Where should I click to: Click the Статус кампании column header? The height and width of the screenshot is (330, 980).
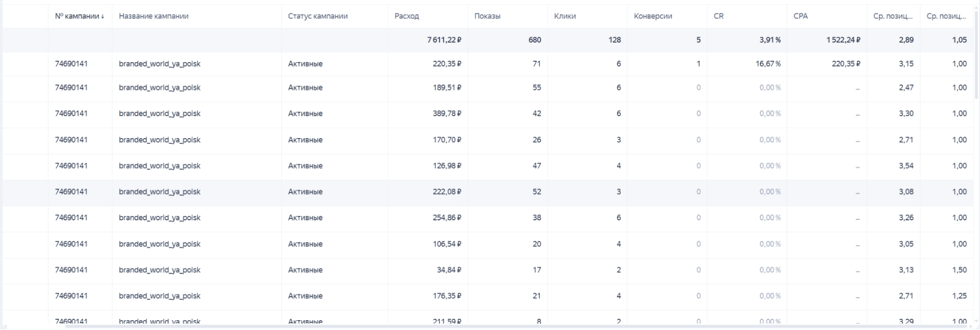pos(318,16)
